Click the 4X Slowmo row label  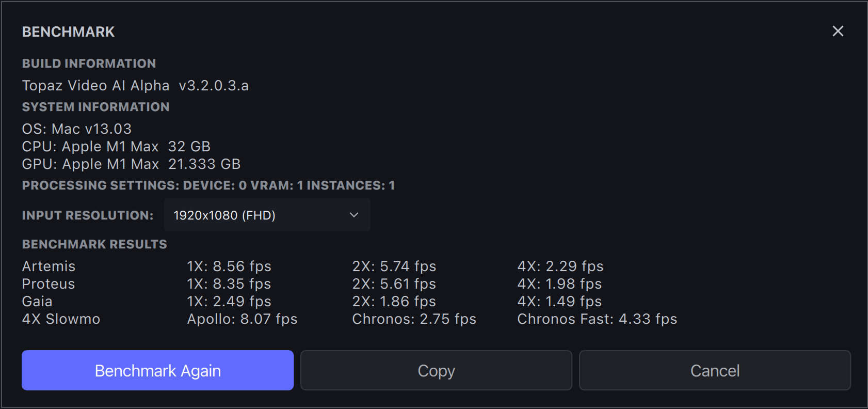coord(61,319)
